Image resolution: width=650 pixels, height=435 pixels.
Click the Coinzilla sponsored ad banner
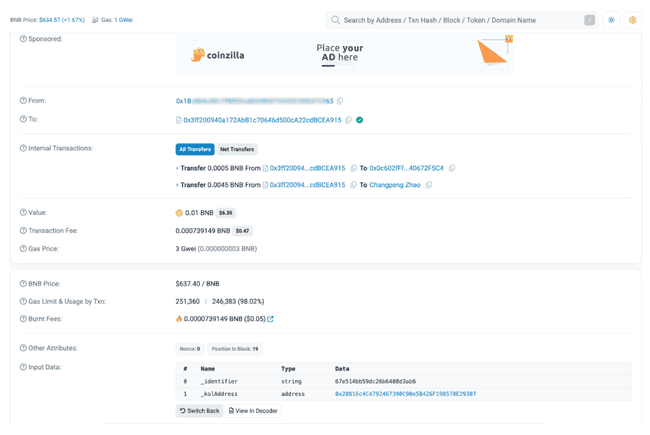(344, 55)
